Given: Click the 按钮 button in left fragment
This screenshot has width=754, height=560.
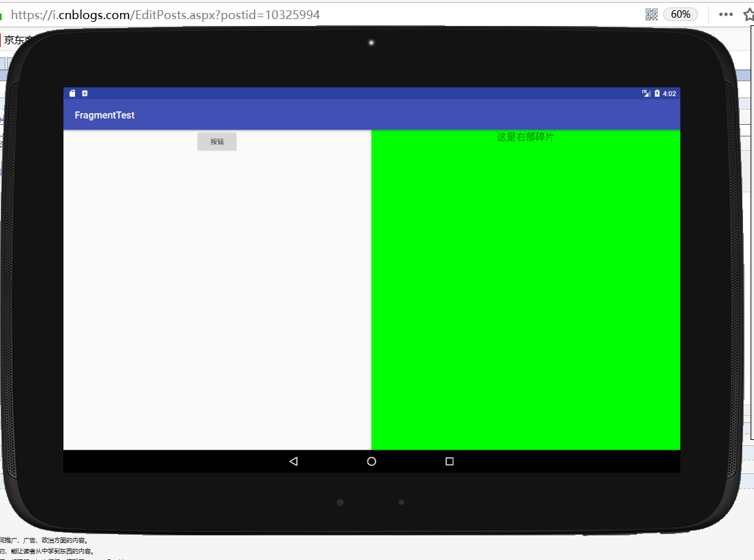Looking at the screenshot, I should point(217,142).
